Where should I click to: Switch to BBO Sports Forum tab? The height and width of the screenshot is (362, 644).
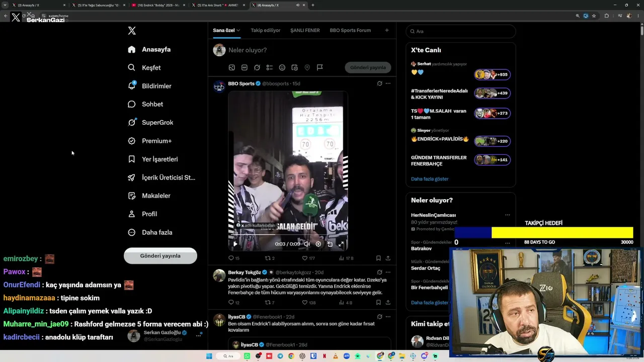(350, 30)
